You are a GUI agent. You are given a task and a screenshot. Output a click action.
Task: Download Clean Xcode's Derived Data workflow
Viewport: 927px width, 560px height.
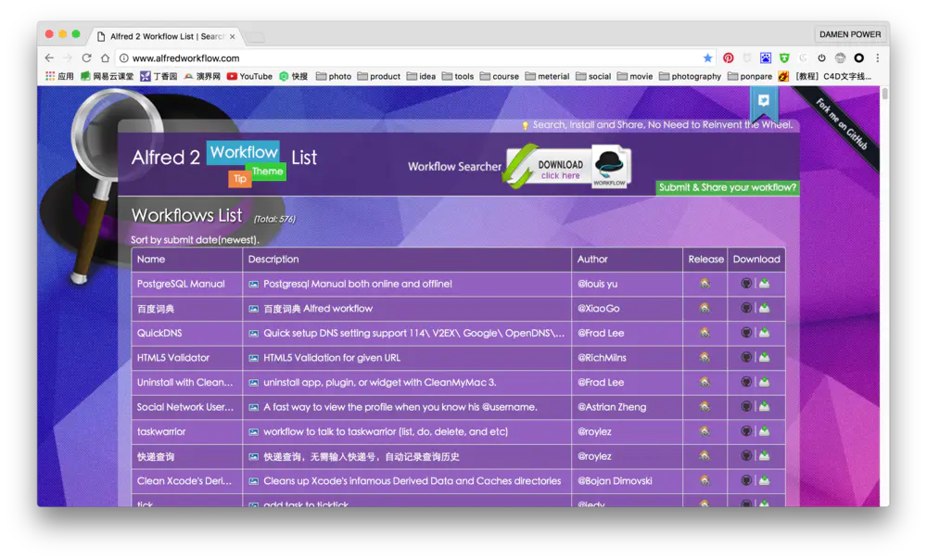coord(765,481)
